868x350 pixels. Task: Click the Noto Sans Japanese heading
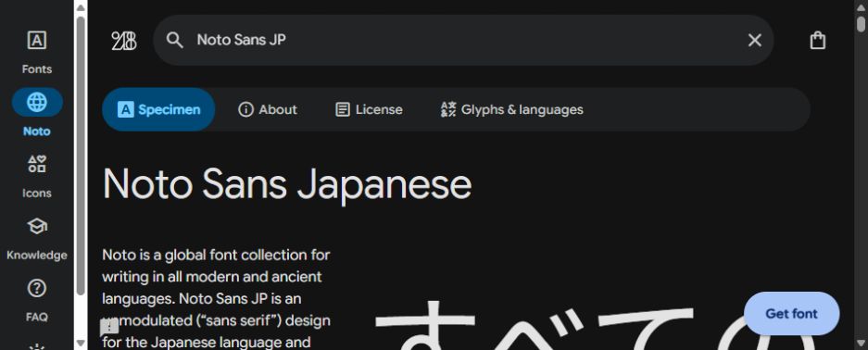tap(287, 184)
